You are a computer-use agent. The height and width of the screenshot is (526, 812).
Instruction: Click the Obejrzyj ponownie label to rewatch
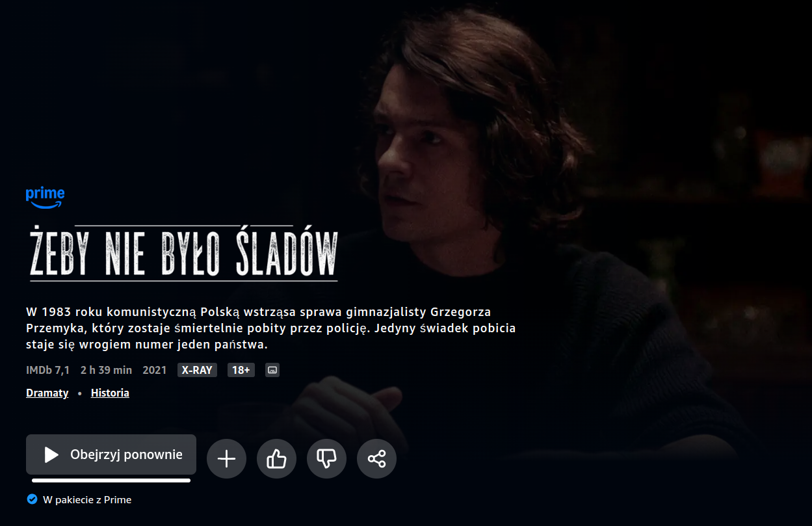126,454
